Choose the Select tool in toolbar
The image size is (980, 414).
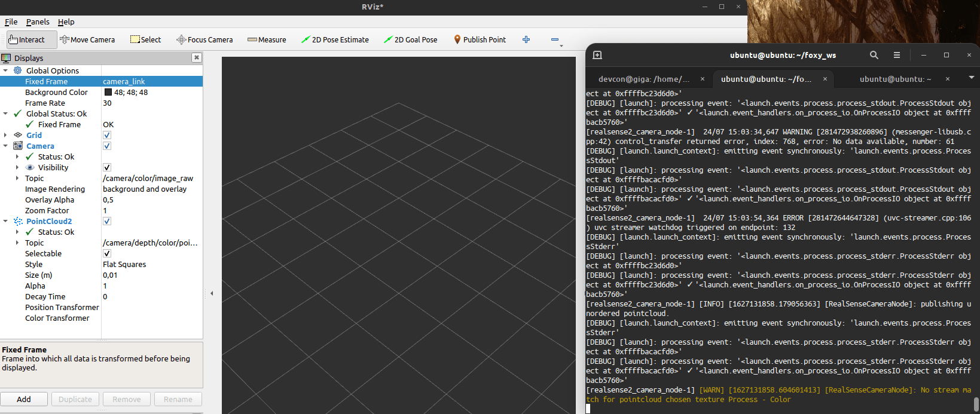click(x=146, y=39)
